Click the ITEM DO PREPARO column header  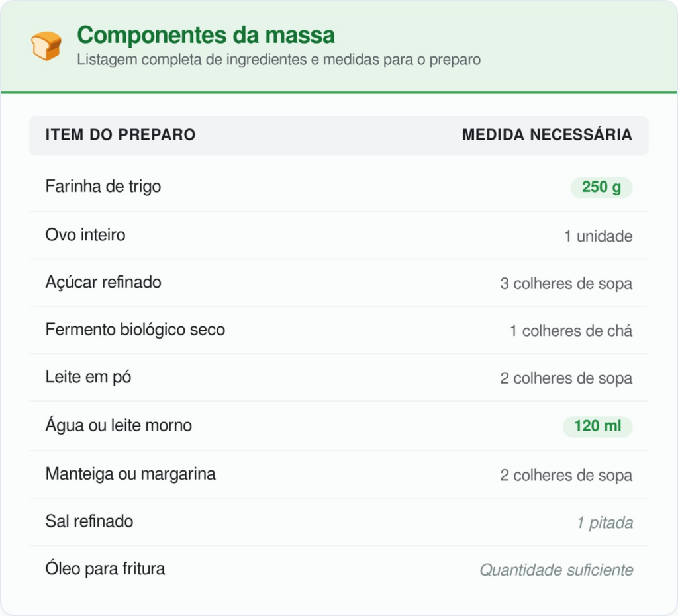click(121, 135)
